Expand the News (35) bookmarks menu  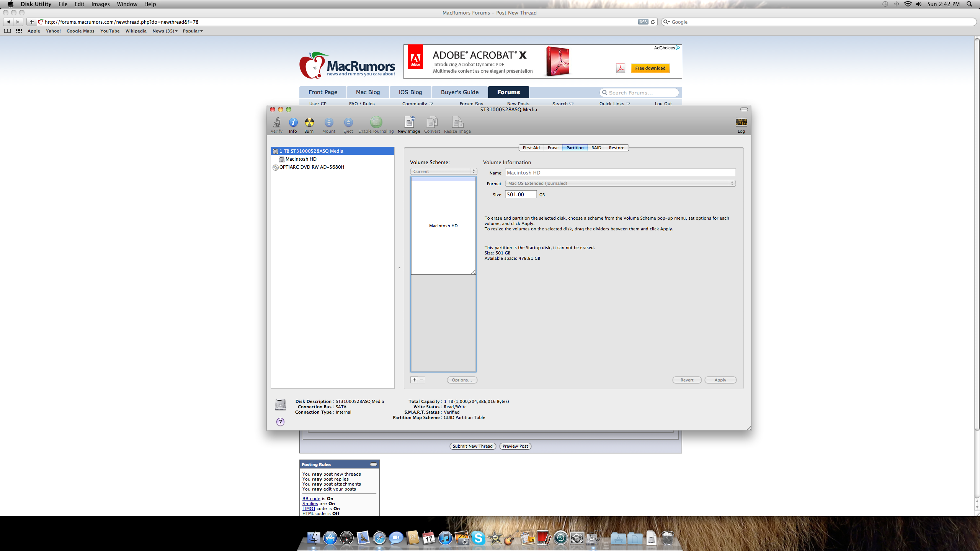click(165, 31)
